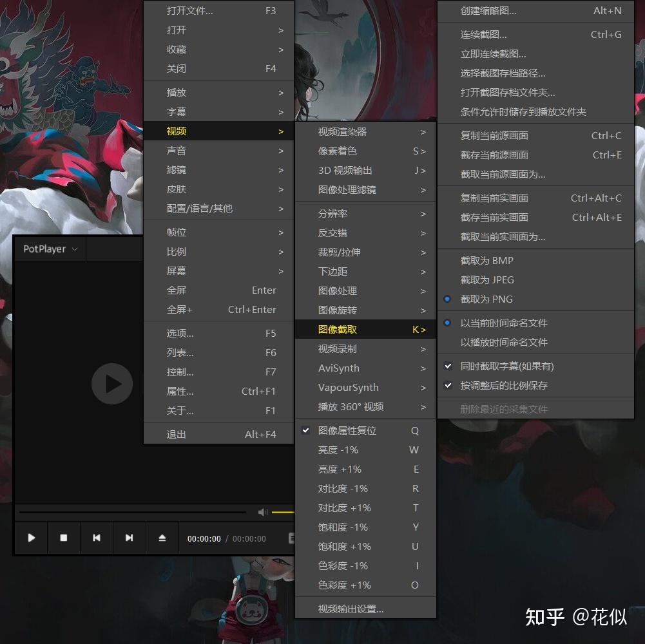The image size is (645, 644).
Task: Open 选项... preferences entry
Action: pyautogui.click(x=219, y=334)
